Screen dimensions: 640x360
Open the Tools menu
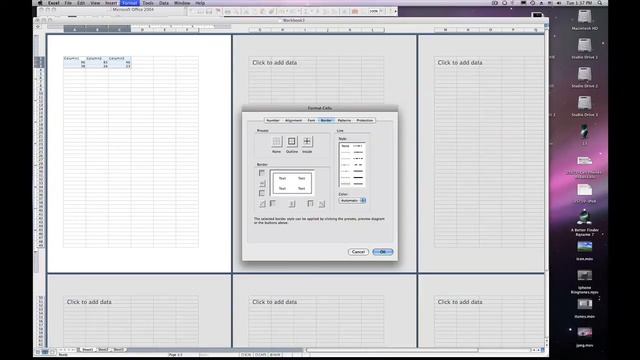148,3
